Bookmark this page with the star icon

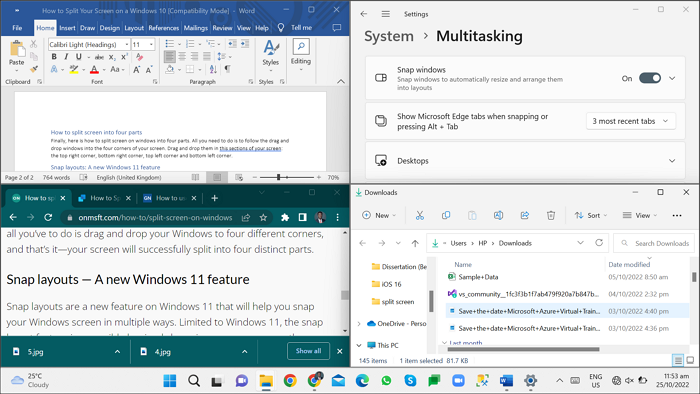tap(263, 218)
